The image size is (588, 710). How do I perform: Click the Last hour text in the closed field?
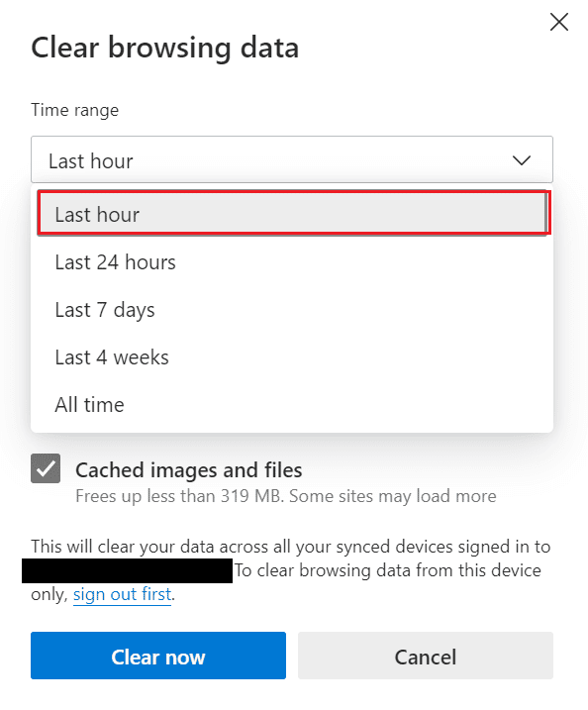click(90, 161)
